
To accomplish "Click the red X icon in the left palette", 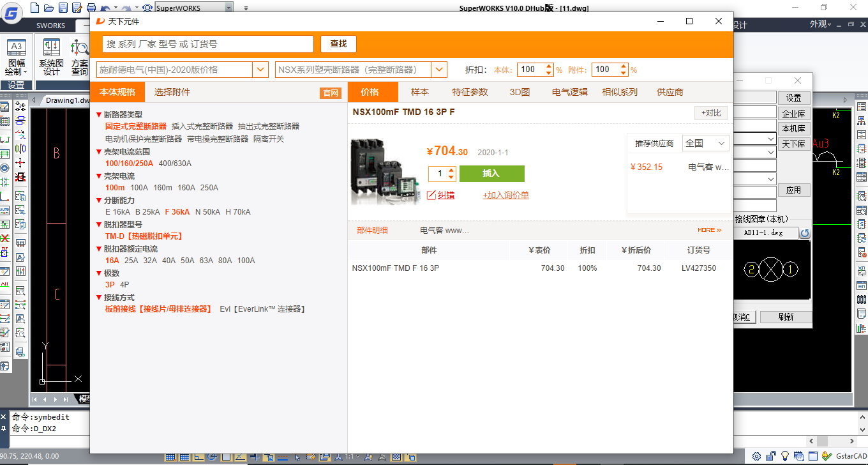I will point(4,238).
